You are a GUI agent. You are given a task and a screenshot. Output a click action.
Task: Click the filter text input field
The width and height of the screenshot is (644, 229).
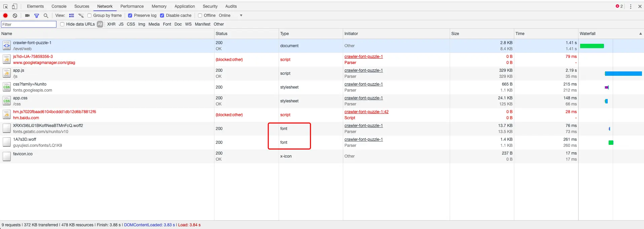click(29, 24)
